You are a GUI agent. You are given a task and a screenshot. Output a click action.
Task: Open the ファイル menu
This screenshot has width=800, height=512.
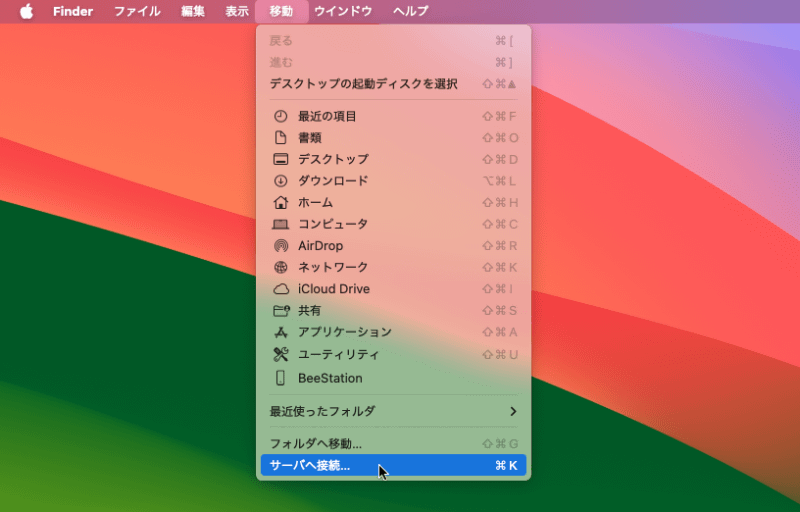pos(137,11)
